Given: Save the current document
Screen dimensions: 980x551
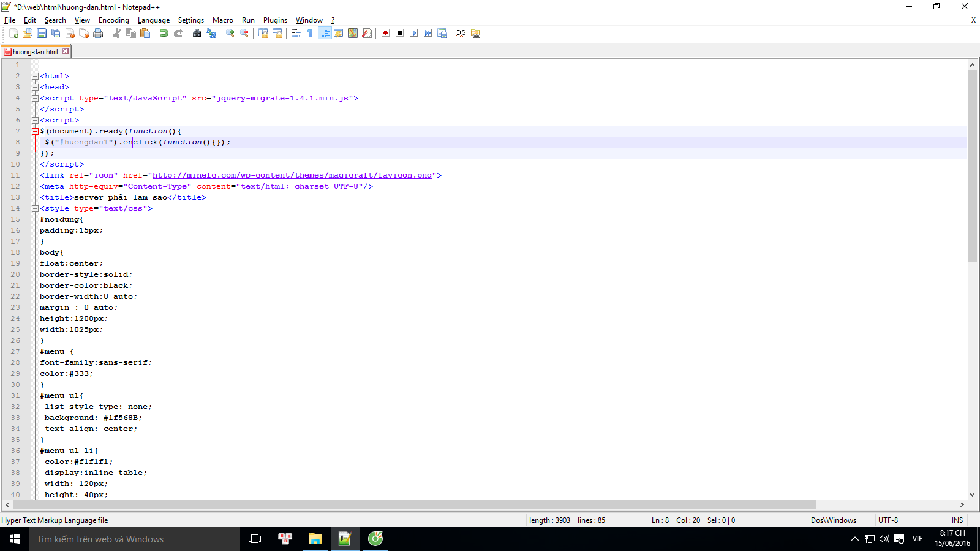Looking at the screenshot, I should [x=40, y=33].
